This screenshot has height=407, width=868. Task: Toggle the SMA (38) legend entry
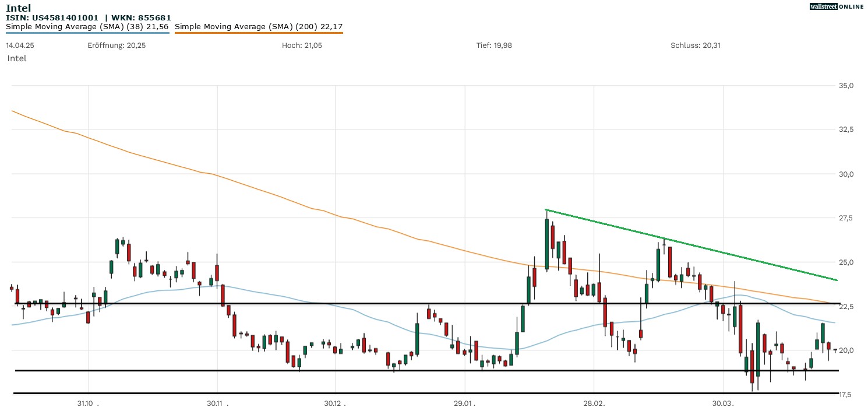87,27
